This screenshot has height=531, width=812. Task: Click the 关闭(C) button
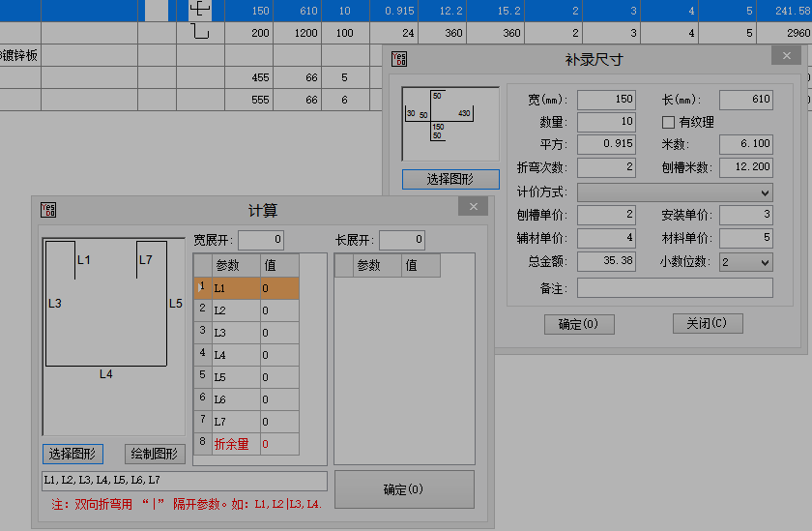(x=708, y=323)
